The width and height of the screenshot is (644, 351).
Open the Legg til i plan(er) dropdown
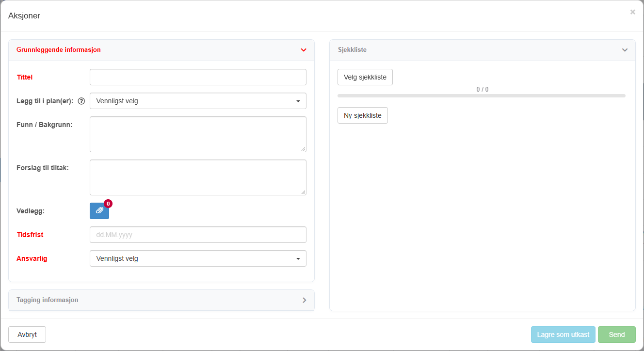coord(198,101)
